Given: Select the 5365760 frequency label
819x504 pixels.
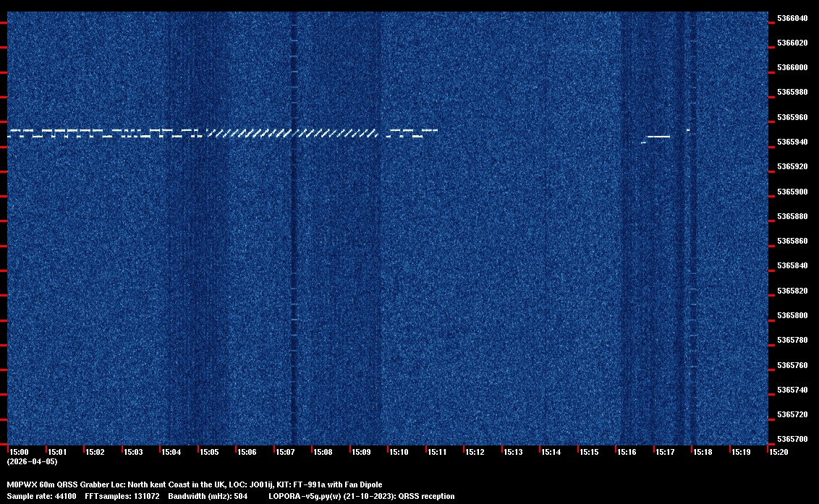Looking at the screenshot, I should (x=792, y=365).
